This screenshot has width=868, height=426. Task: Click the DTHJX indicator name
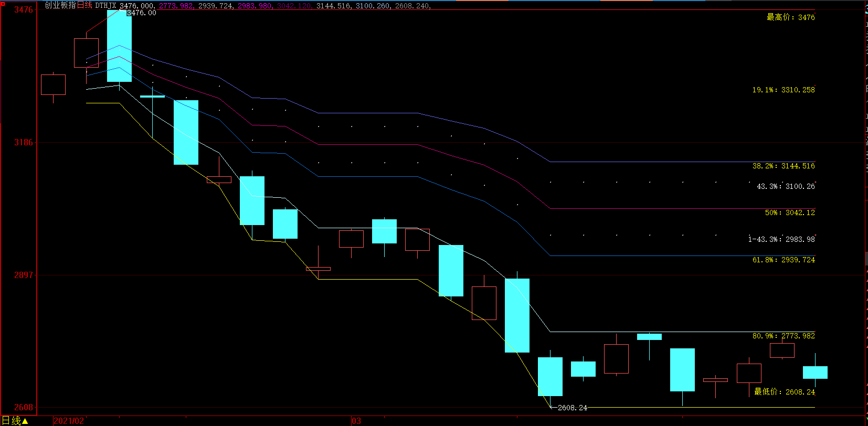click(105, 6)
